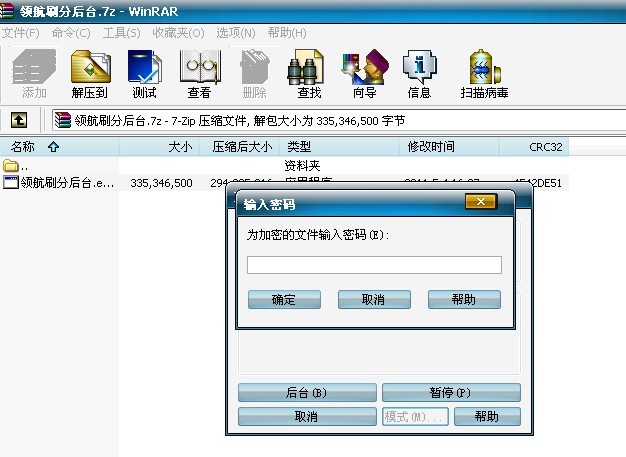The height and width of the screenshot is (457, 626).
Task: Click the Virus Scan (扫描病毒) icon
Action: pyautogui.click(x=484, y=74)
